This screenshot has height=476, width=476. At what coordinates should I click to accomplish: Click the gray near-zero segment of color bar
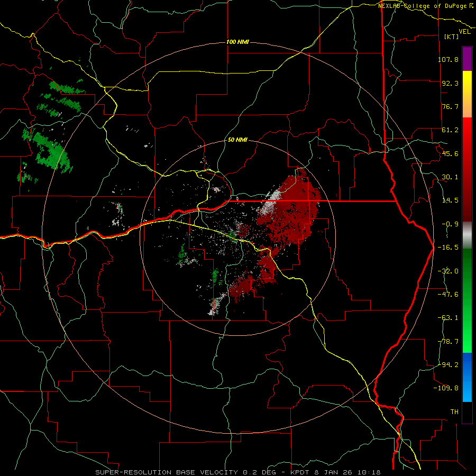click(467, 235)
